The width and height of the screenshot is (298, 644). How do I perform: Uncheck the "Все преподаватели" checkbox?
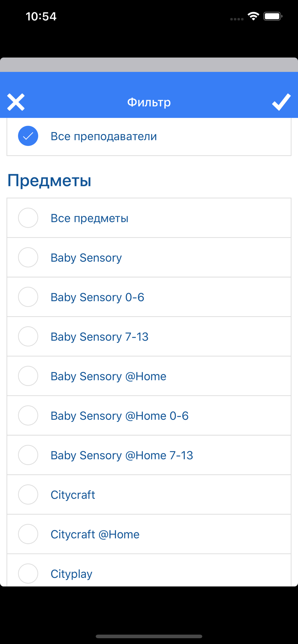pyautogui.click(x=28, y=136)
